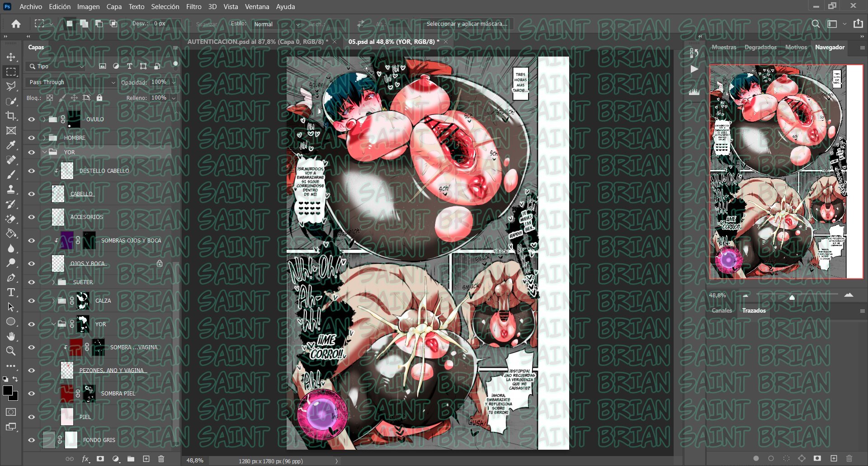
Task: Select the Brush tool
Action: [11, 175]
